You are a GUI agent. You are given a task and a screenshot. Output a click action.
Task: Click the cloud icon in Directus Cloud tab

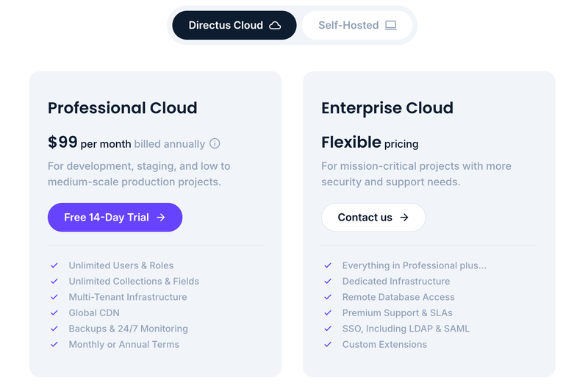point(275,25)
